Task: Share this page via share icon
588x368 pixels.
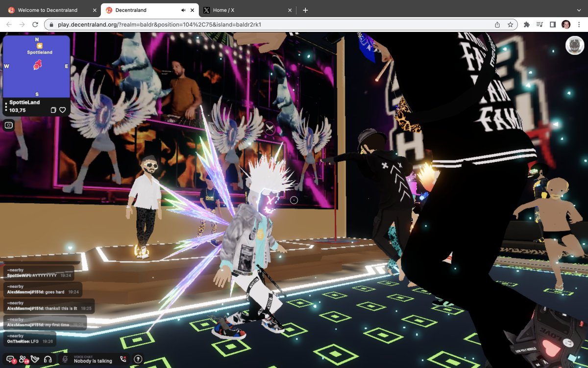Action: coord(497,25)
